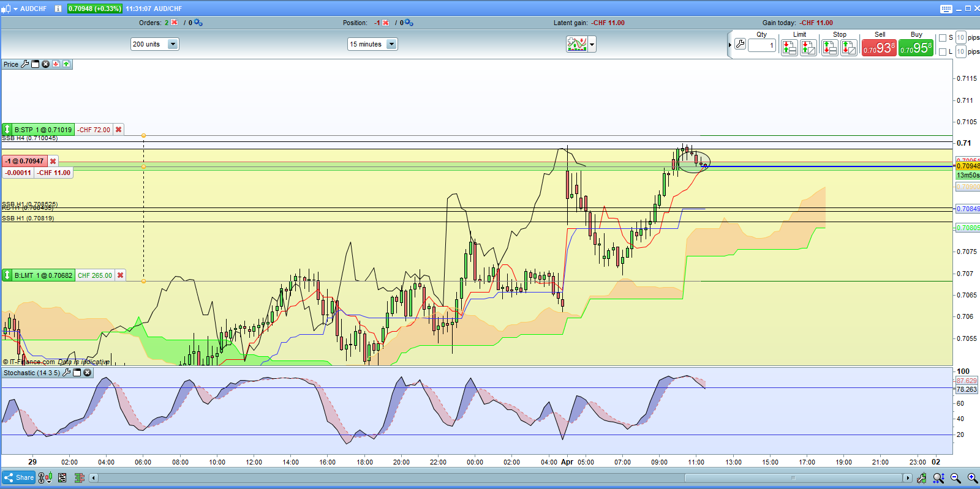This screenshot has width=980, height=489.
Task: Click the CHF 265.00 limit order value
Action: click(x=95, y=275)
